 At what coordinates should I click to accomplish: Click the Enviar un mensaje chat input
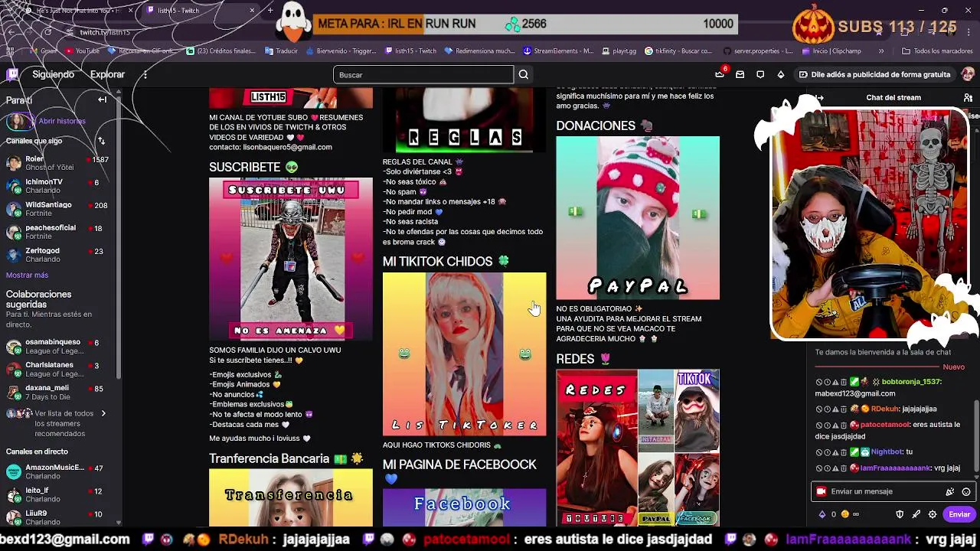892,491
